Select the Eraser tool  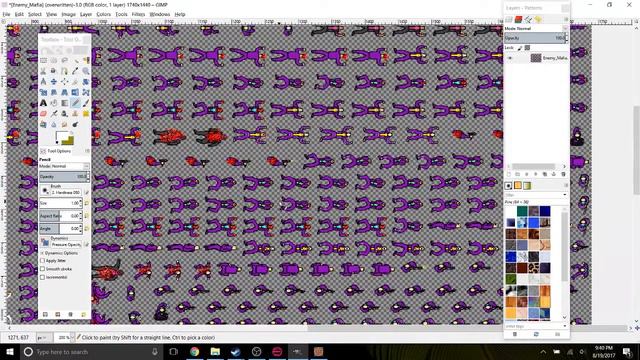coord(43,113)
